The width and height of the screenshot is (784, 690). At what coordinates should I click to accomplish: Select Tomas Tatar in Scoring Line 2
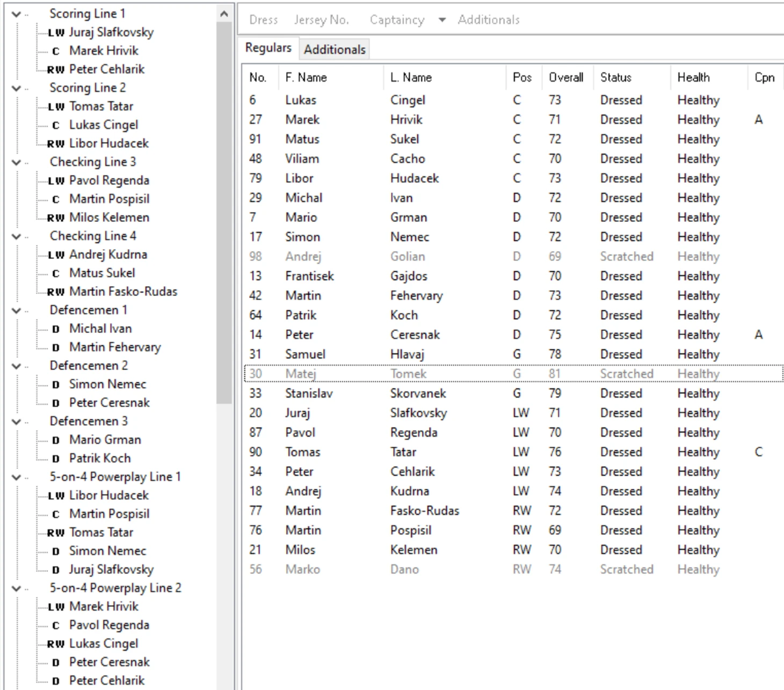tap(101, 106)
